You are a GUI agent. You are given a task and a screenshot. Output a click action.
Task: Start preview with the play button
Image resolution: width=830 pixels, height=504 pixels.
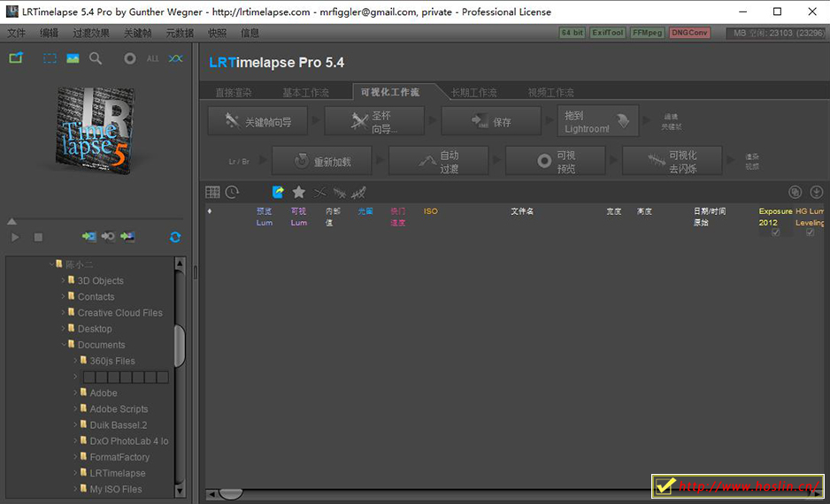tap(15, 237)
